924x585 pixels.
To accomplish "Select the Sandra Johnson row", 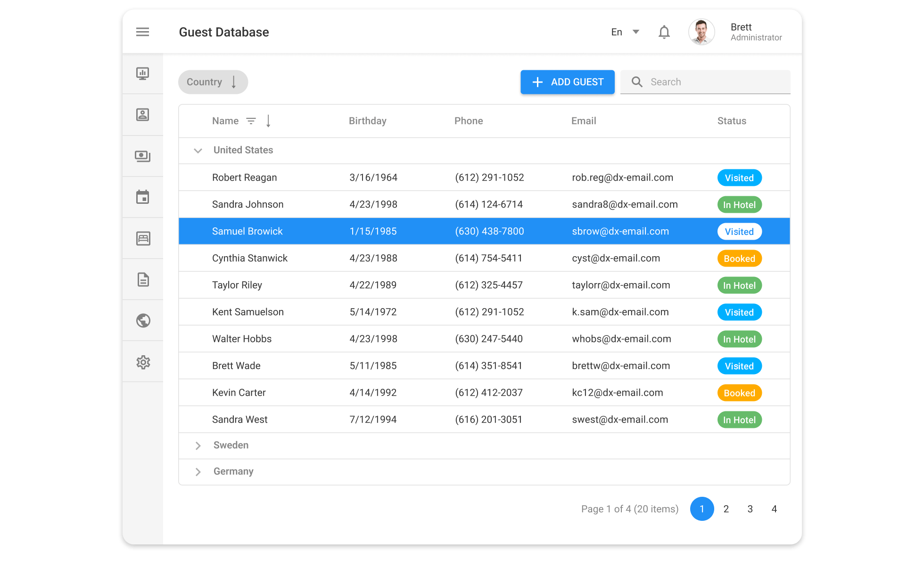I will coord(484,204).
